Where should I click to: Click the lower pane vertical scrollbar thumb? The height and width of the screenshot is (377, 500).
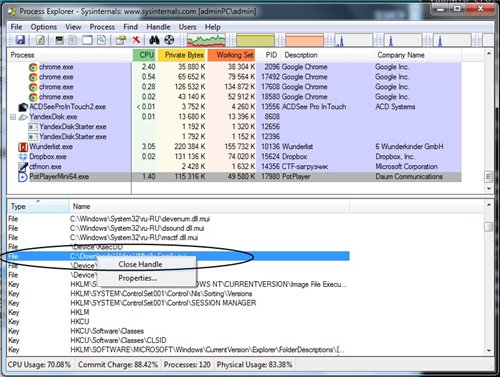[x=488, y=227]
